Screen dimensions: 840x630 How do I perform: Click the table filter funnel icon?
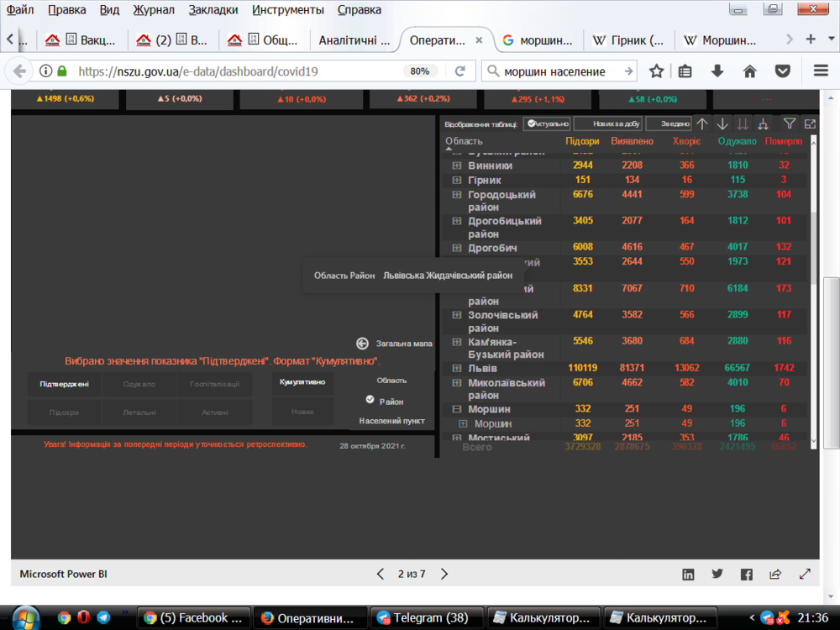(x=789, y=123)
